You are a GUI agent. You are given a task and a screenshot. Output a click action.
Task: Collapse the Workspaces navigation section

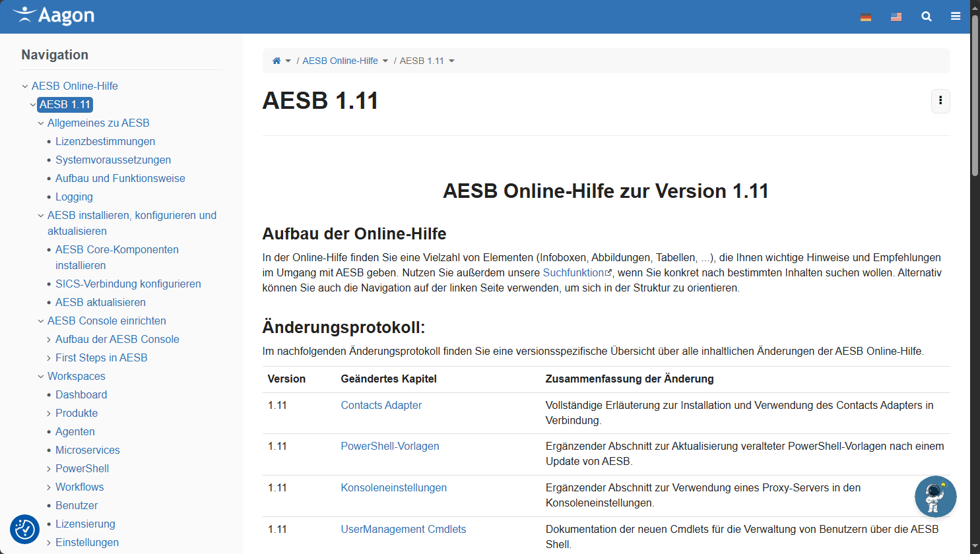[x=41, y=377]
